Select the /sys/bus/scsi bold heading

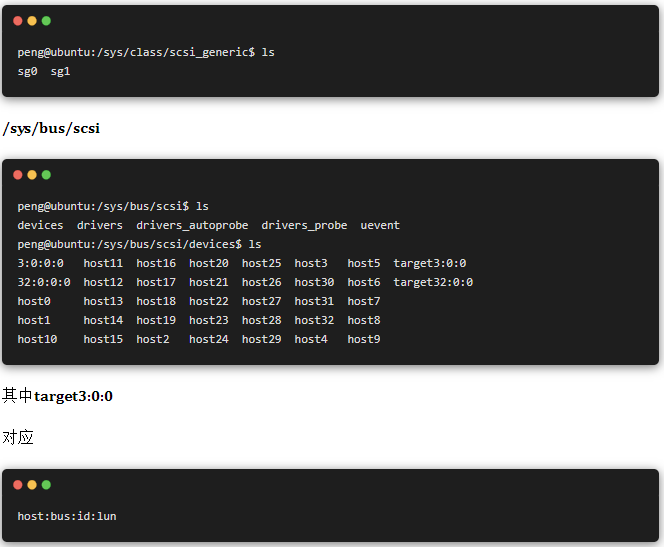[51, 129]
